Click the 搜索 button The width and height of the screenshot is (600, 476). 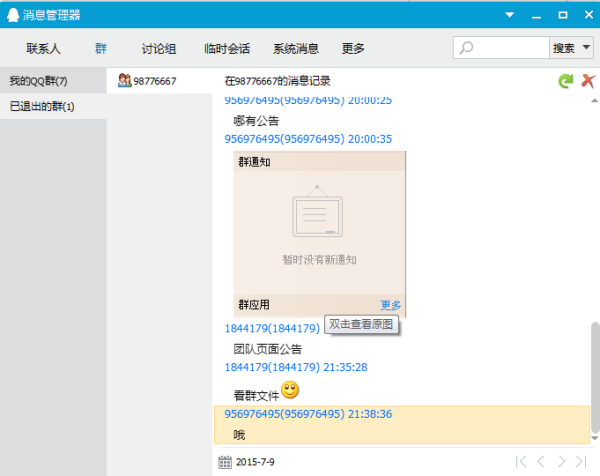pyautogui.click(x=564, y=48)
